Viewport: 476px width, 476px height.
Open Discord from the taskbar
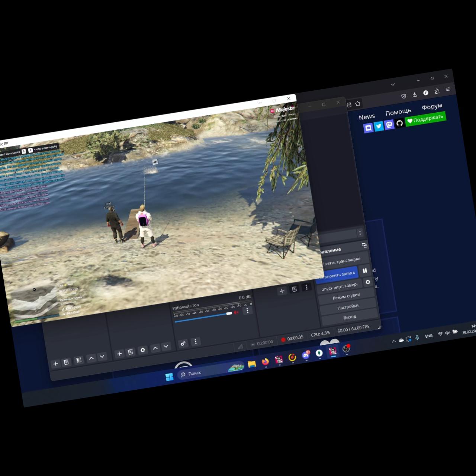click(x=305, y=355)
